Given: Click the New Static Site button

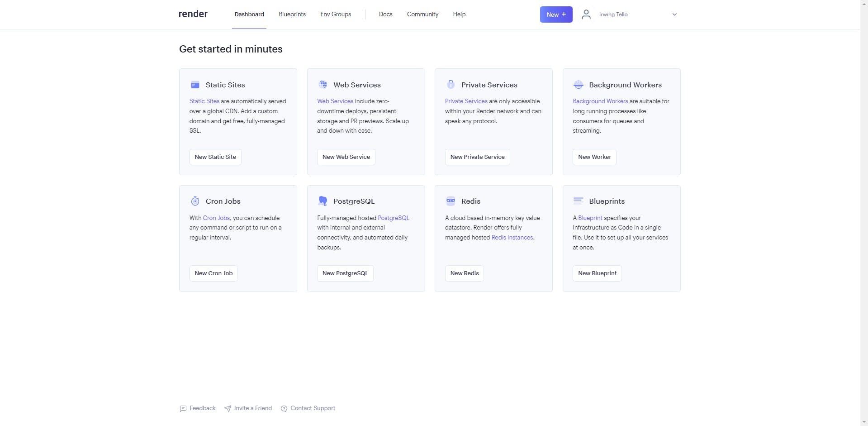Looking at the screenshot, I should [215, 157].
